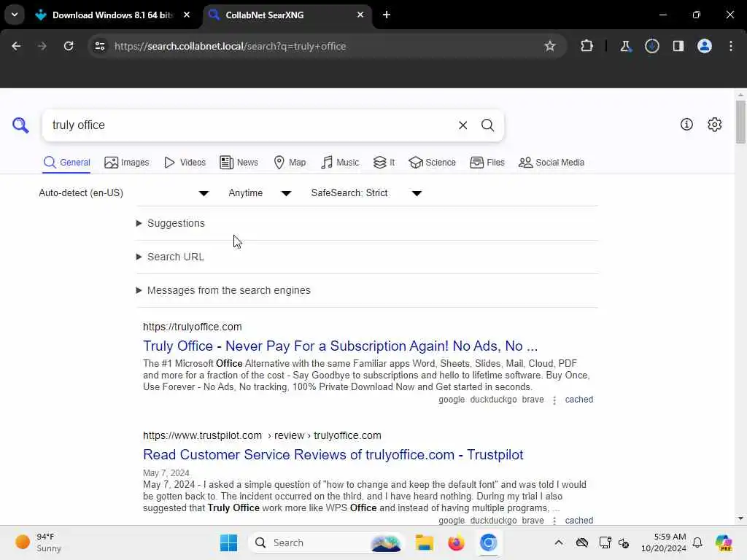Click the SearXNG magnifier logo beside search box
Image resolution: width=747 pixels, height=560 pixels.
tap(20, 125)
